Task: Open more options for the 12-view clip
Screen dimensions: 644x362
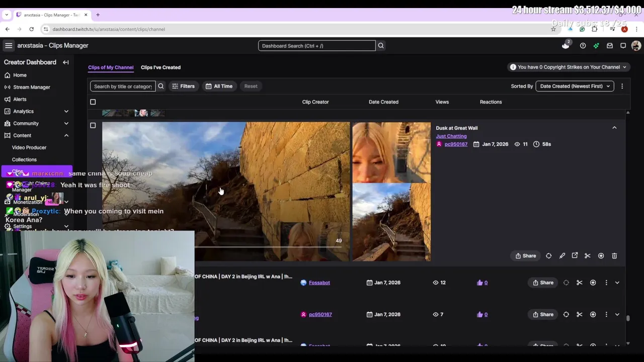Action: tap(606, 283)
